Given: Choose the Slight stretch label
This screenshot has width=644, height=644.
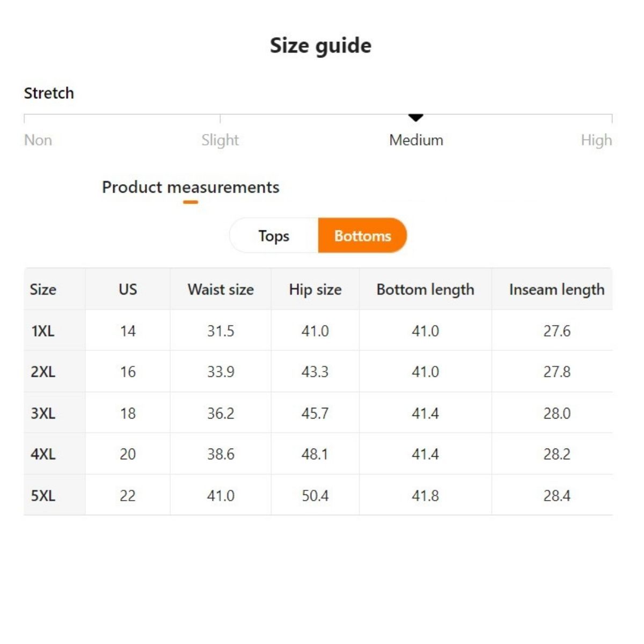Looking at the screenshot, I should [220, 140].
